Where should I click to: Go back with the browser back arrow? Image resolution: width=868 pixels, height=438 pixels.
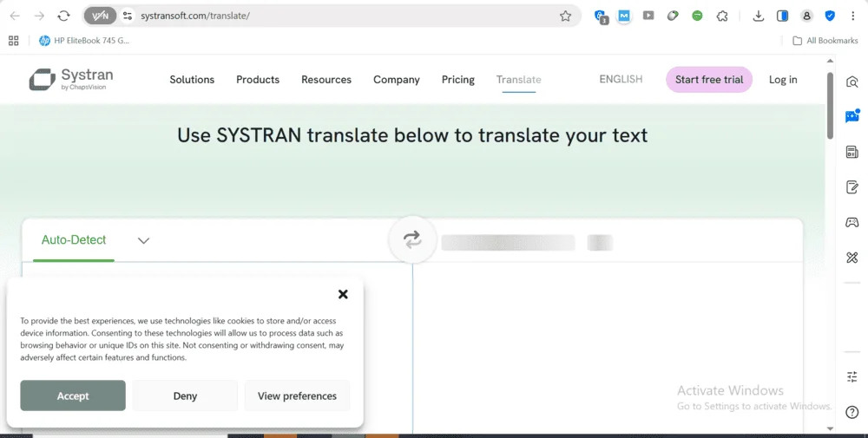point(15,16)
